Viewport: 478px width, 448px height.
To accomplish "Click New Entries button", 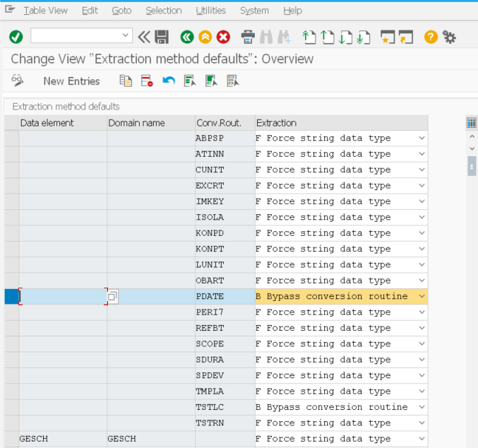I will [71, 81].
